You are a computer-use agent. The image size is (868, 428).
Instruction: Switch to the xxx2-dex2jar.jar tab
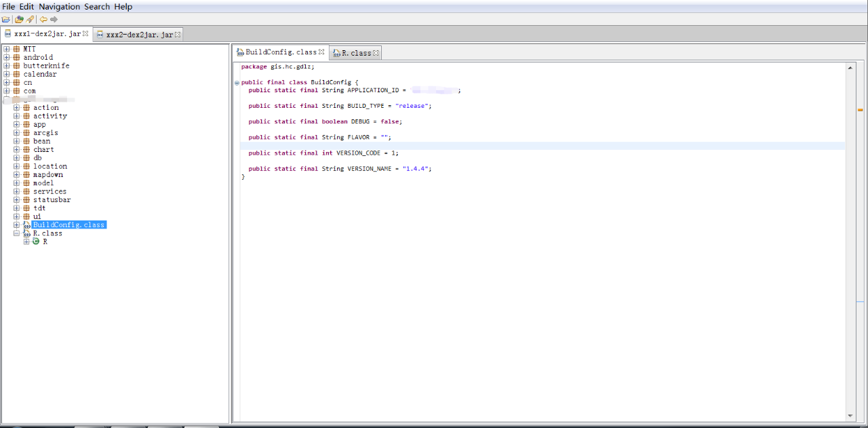point(139,35)
